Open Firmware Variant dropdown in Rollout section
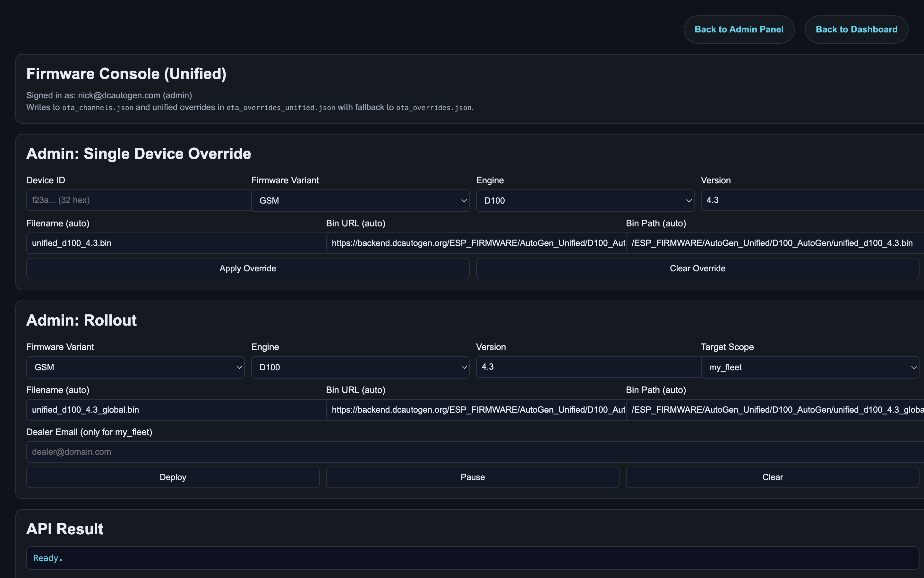Screen dimensions: 924x578 coord(135,367)
